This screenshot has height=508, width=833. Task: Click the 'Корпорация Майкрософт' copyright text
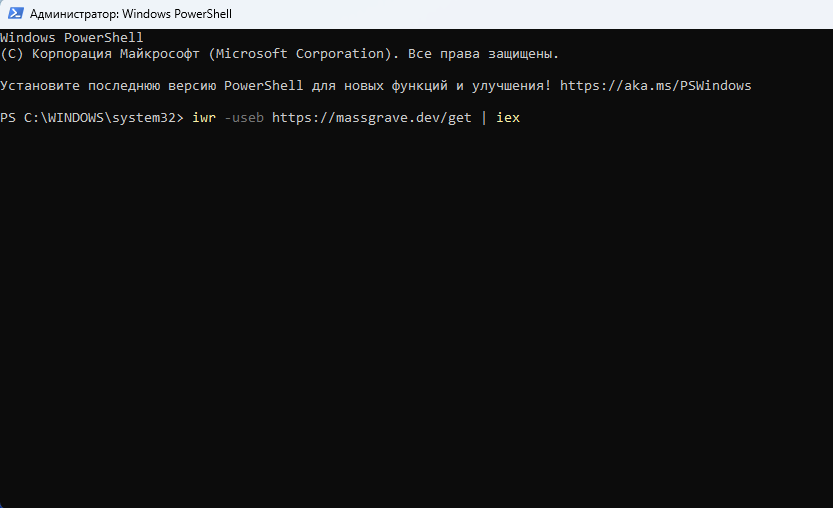pyautogui.click(x=116, y=54)
